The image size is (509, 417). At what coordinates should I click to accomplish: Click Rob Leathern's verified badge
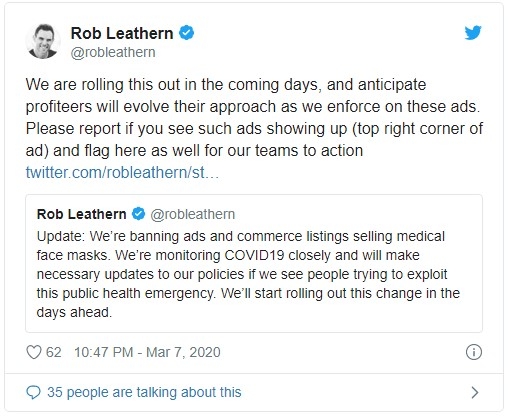tap(187, 33)
